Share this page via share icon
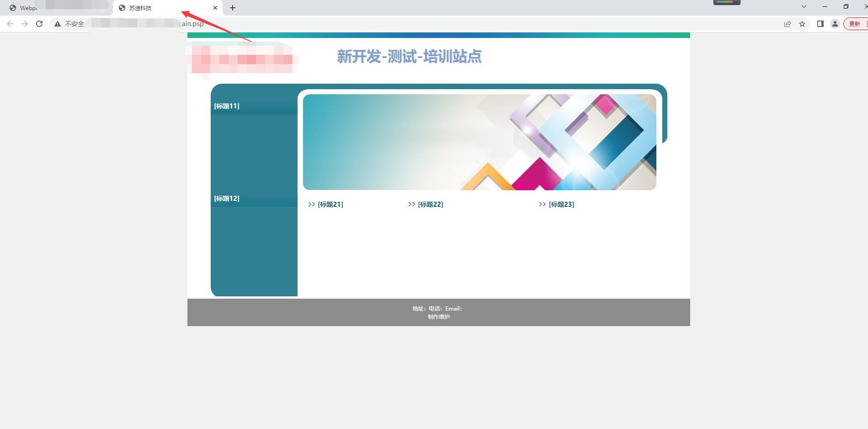The image size is (868, 429). 788,24
